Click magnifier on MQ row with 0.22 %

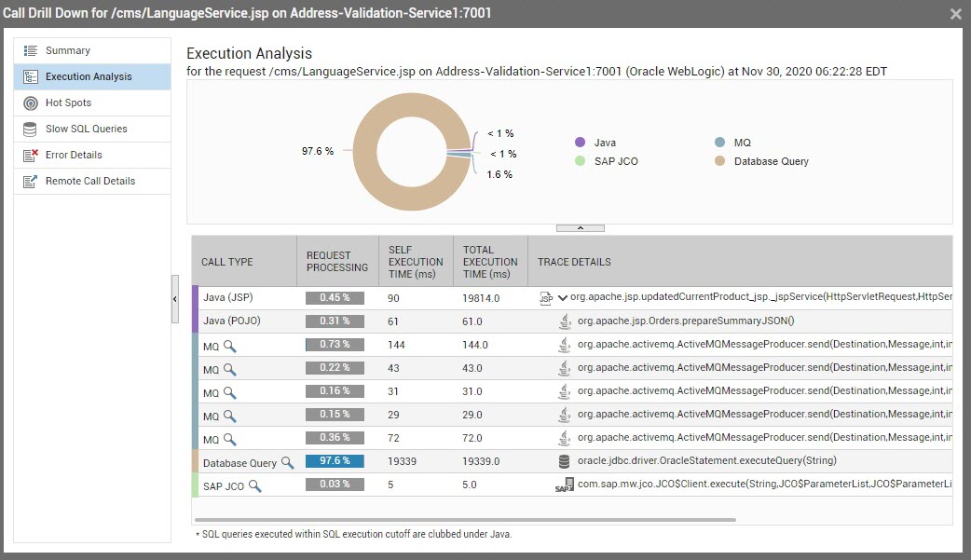[x=230, y=369]
